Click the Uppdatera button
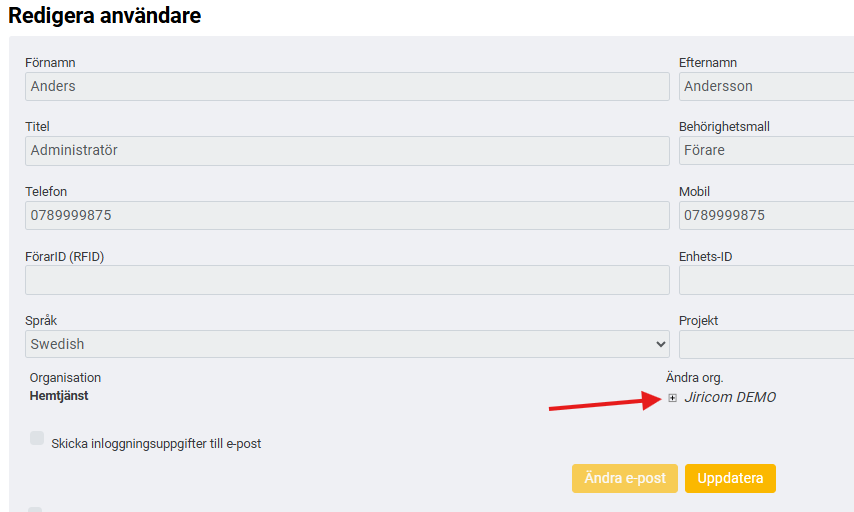 point(730,478)
